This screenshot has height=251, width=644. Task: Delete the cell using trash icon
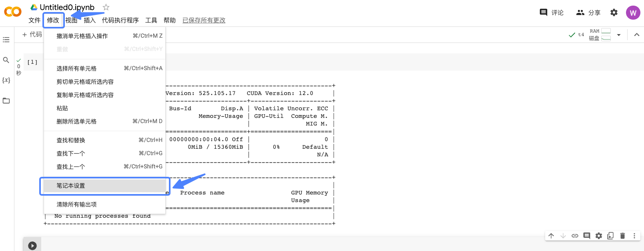(622, 236)
